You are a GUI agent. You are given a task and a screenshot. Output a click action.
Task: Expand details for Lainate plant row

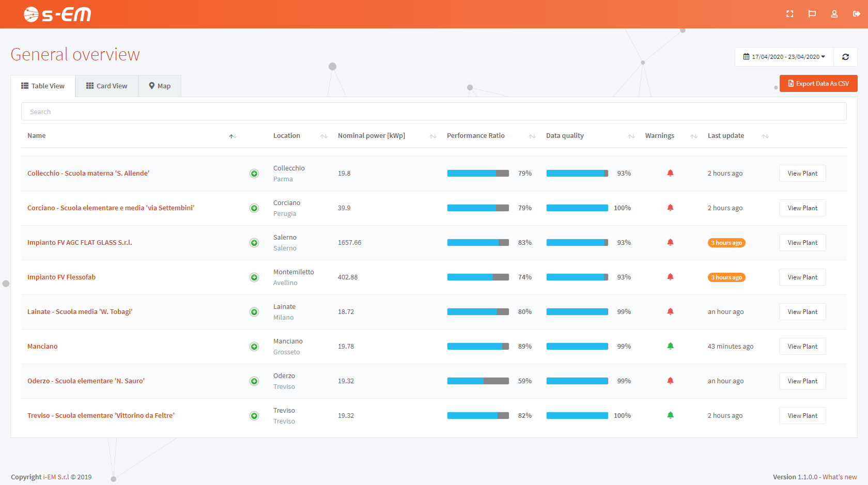(x=254, y=312)
